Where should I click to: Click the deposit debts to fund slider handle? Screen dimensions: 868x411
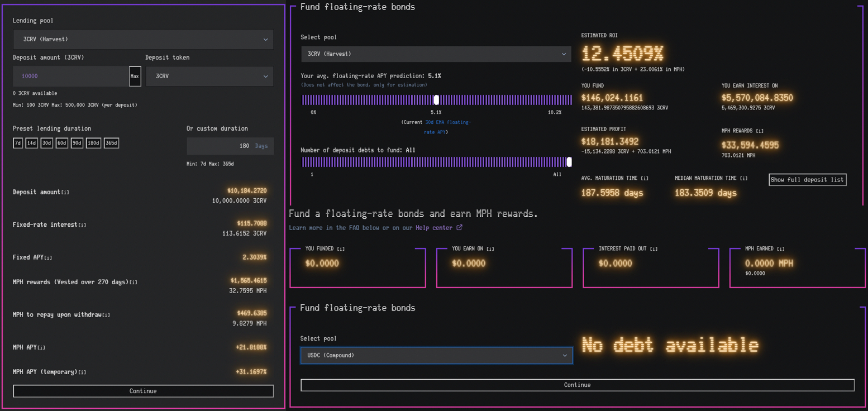(x=569, y=162)
